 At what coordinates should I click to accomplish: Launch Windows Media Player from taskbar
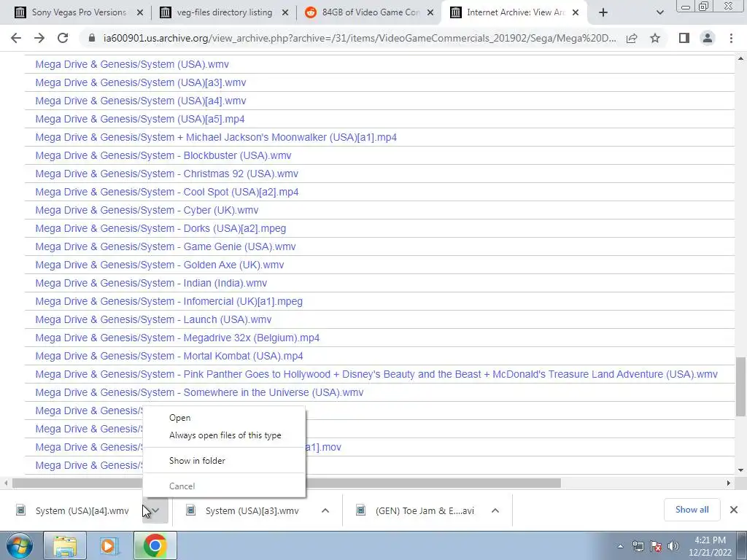click(109, 546)
